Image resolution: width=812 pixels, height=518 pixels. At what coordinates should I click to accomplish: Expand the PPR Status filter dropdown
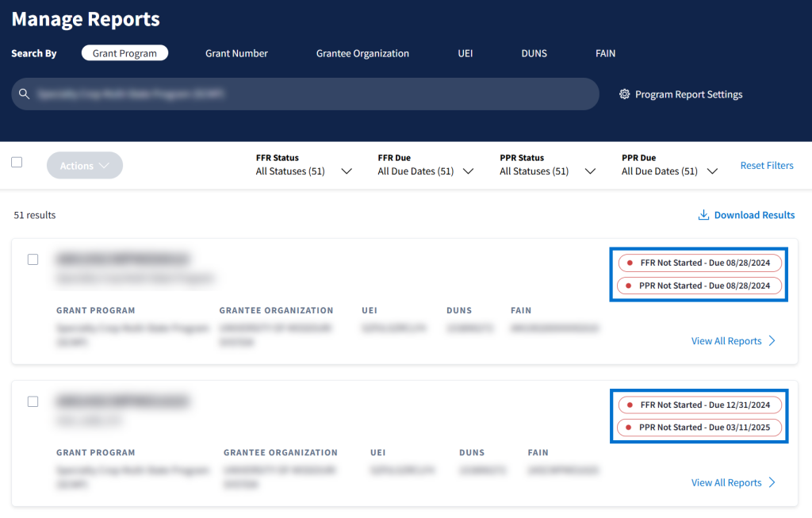click(590, 171)
